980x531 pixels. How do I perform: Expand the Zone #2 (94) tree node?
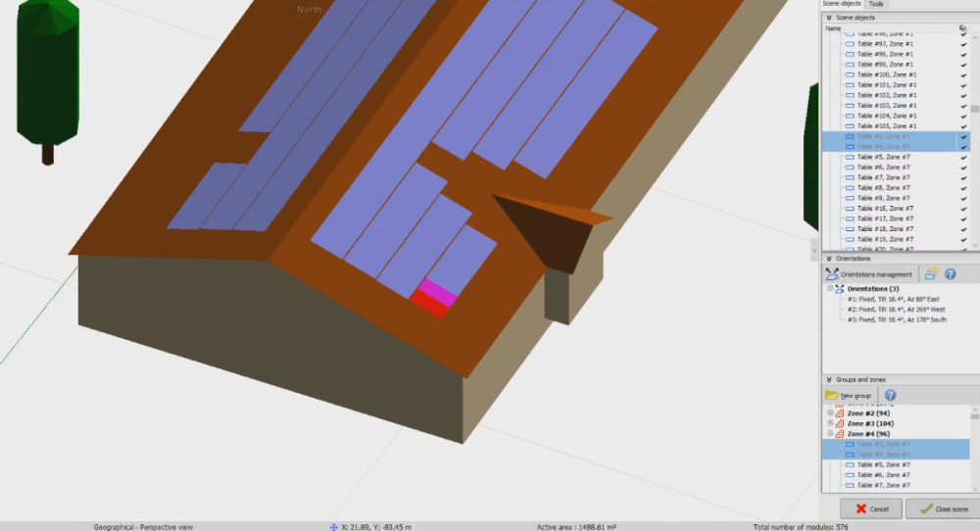[830, 413]
